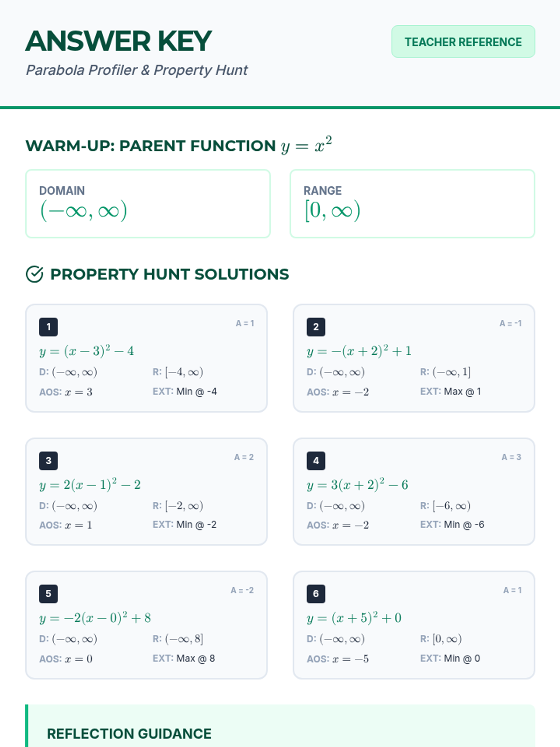Click the number 3 problem badge

point(49,461)
